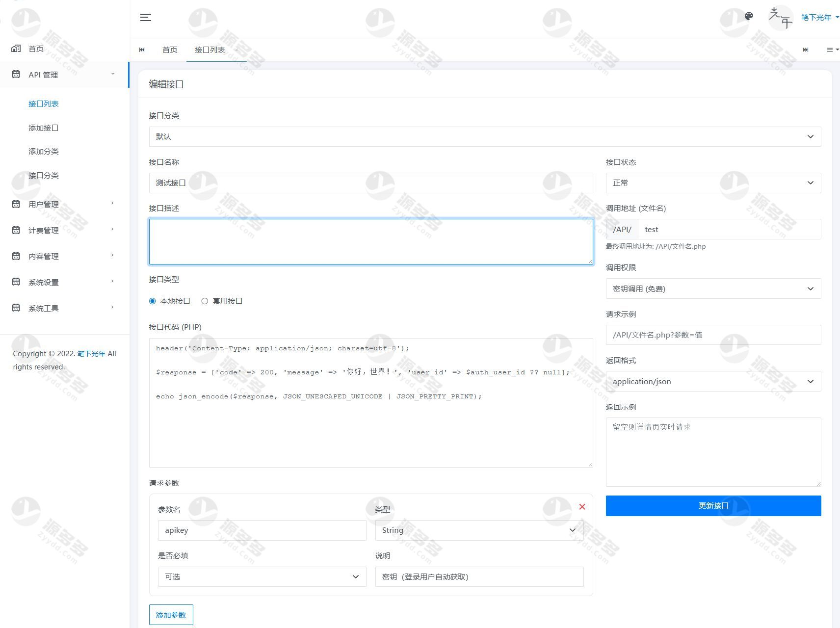The height and width of the screenshot is (628, 840).
Task: Switch to the 接口列表 tab
Action: point(210,50)
